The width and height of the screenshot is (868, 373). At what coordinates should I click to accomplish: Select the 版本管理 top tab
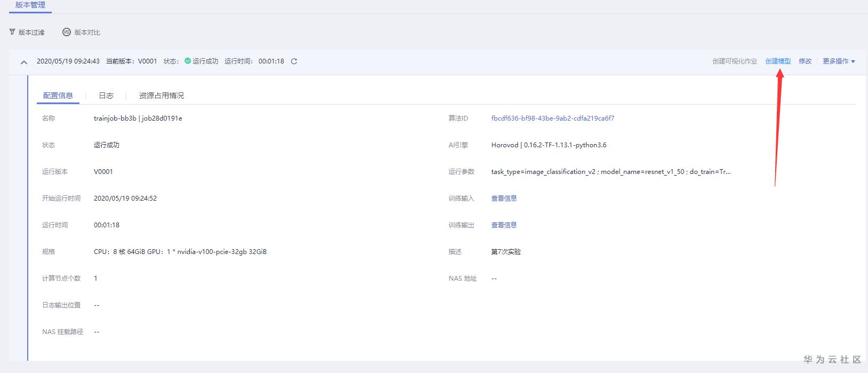click(30, 5)
